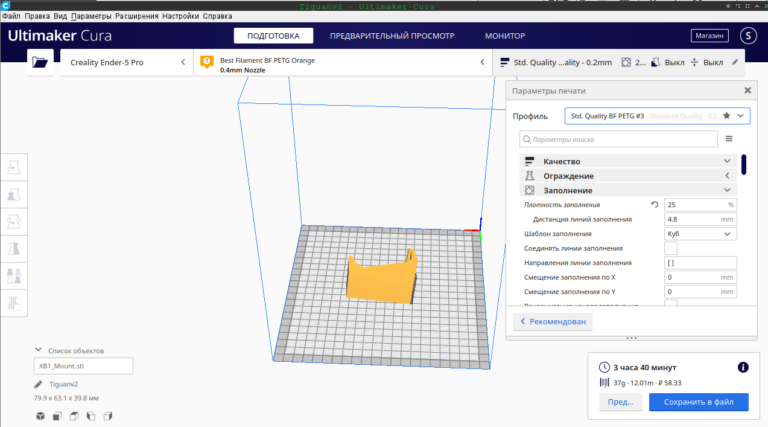
Task: Click the material filament icon
Action: coord(207,62)
